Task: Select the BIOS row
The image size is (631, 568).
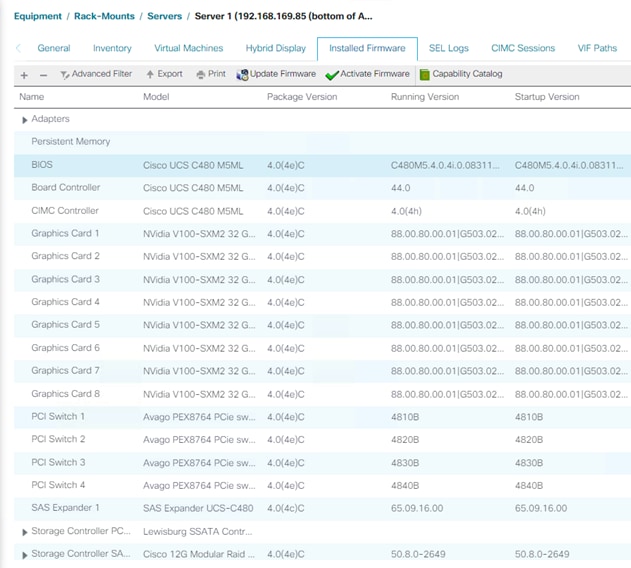Action: 322,165
